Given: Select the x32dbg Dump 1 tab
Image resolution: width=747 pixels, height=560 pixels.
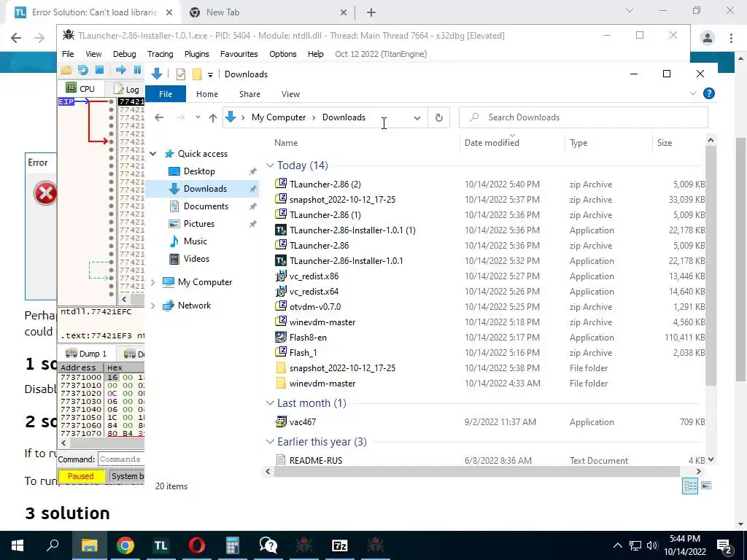Looking at the screenshot, I should pos(86,354).
